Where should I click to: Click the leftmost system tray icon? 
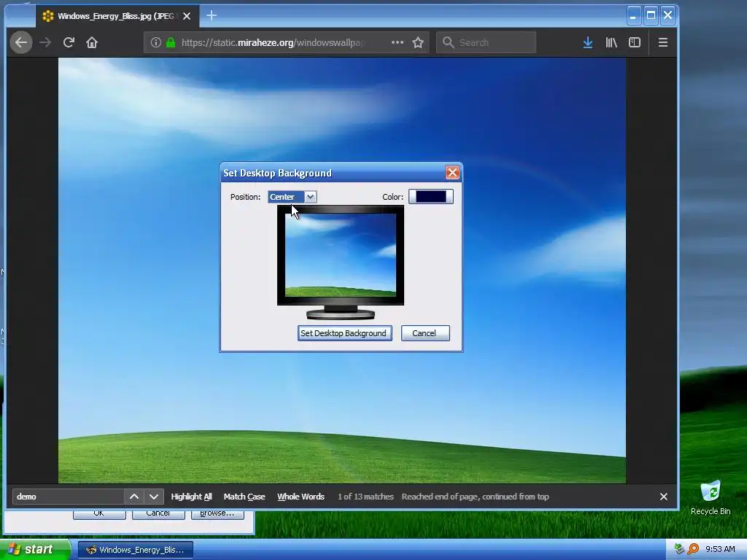pyautogui.click(x=679, y=549)
